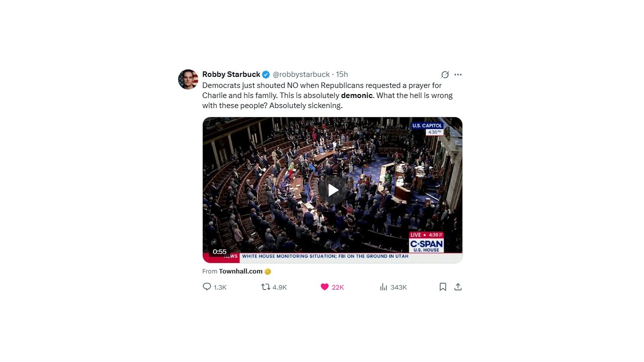View post analytics bar chart icon
This screenshot has height=362, width=644.
click(383, 287)
